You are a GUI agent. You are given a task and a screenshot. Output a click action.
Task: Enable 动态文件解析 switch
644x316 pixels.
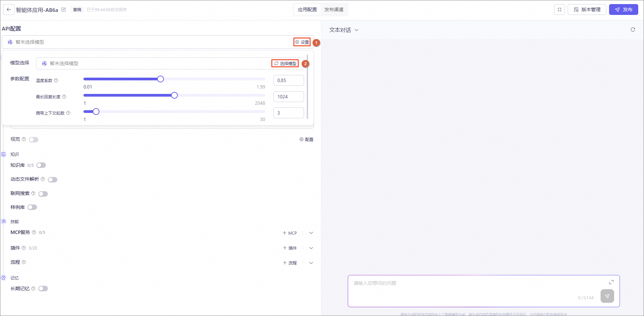click(53, 180)
